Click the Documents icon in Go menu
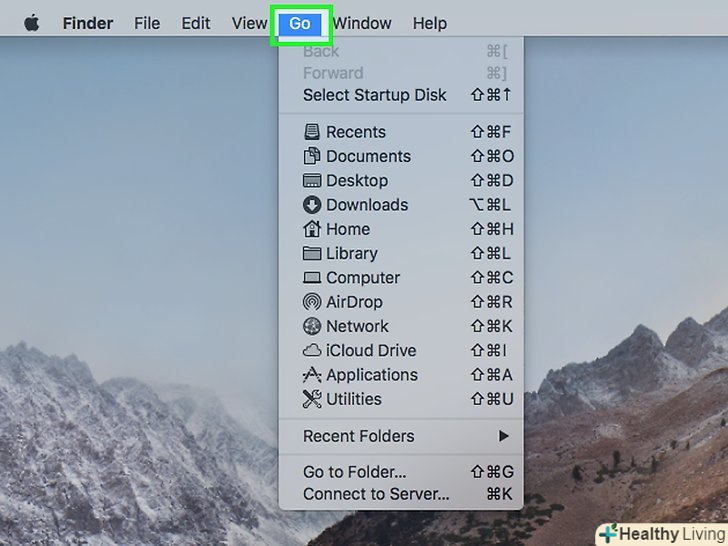The height and width of the screenshot is (546, 728). click(x=312, y=156)
